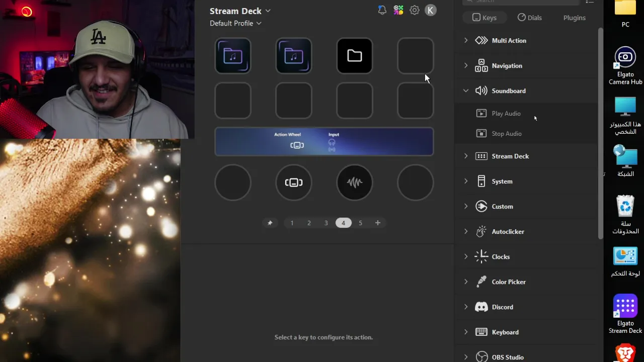This screenshot has width=644, height=362.
Task: Expand the System chevron
Action: tap(466, 182)
